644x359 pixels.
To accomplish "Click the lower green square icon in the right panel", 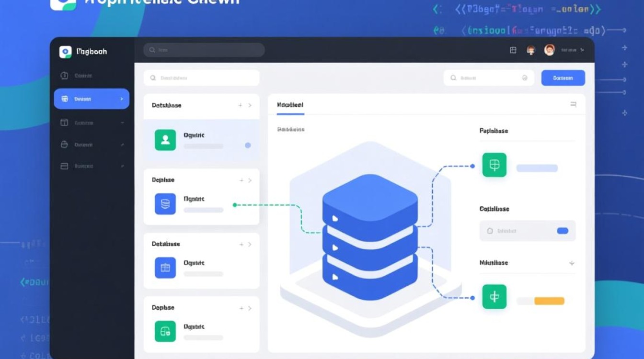I will click(x=494, y=297).
